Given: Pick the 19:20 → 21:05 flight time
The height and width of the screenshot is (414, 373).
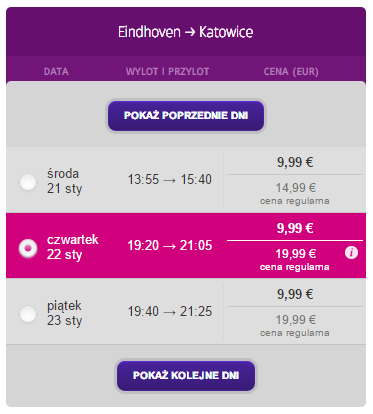Looking at the screenshot, I should (x=170, y=246).
